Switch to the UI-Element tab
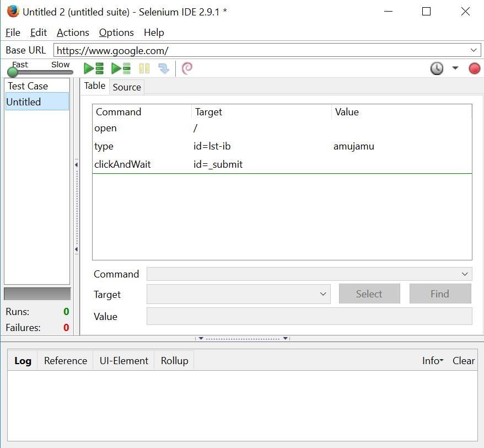Image resolution: width=484 pixels, height=448 pixels. [124, 361]
